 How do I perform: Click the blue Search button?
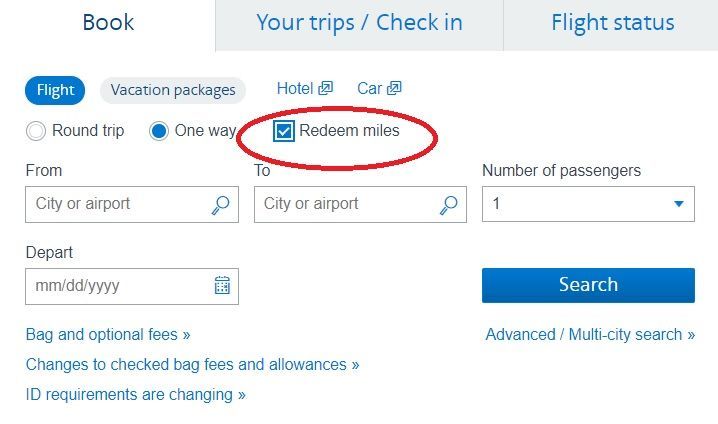pos(588,285)
